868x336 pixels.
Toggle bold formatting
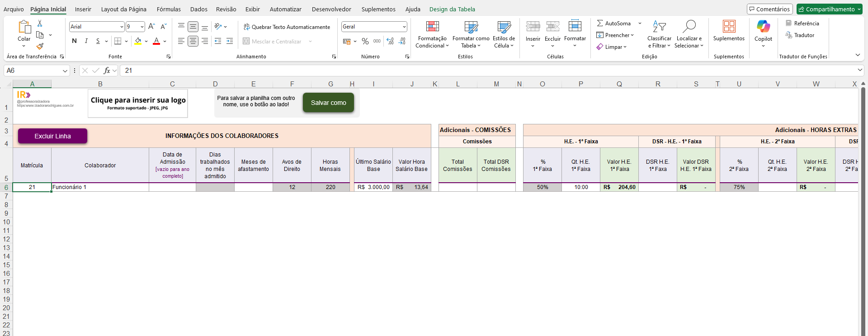tap(74, 41)
